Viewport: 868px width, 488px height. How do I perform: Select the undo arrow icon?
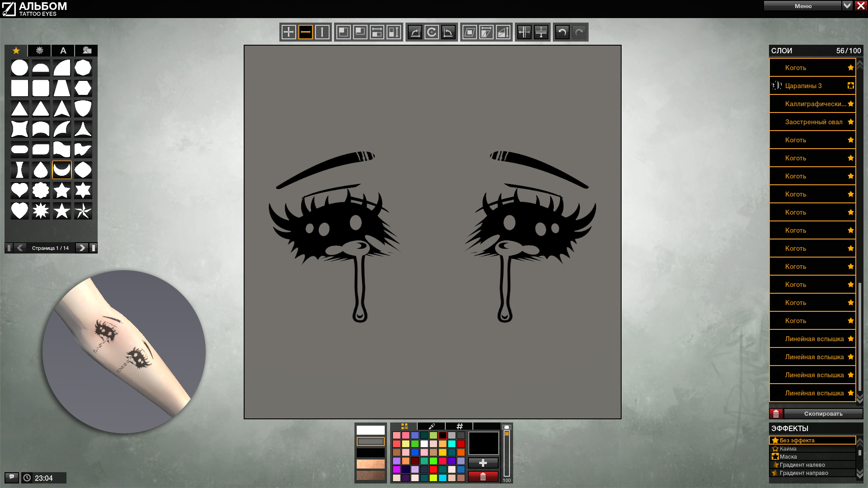[x=562, y=32]
